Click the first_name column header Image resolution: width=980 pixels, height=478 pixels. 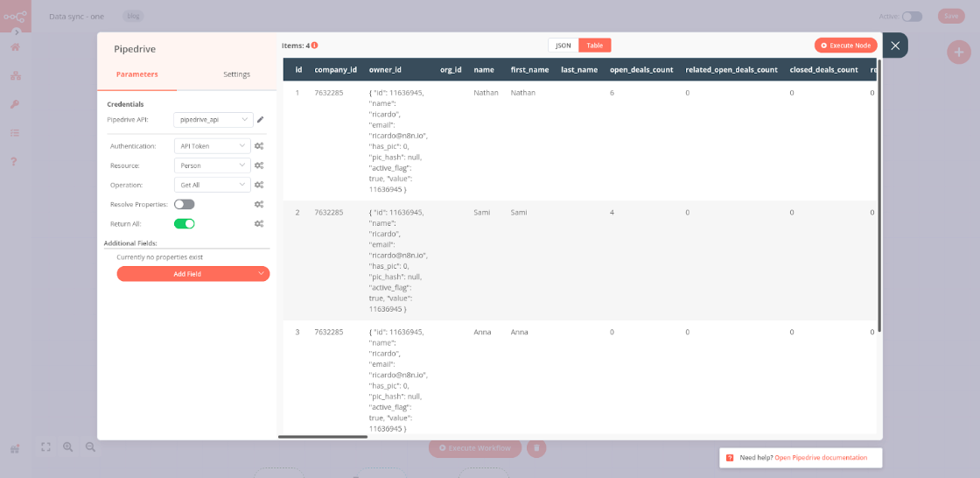(x=529, y=70)
